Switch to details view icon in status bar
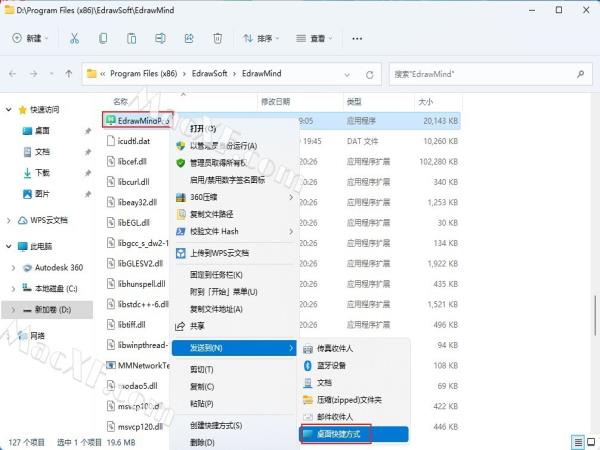The image size is (600, 450). 578,442
